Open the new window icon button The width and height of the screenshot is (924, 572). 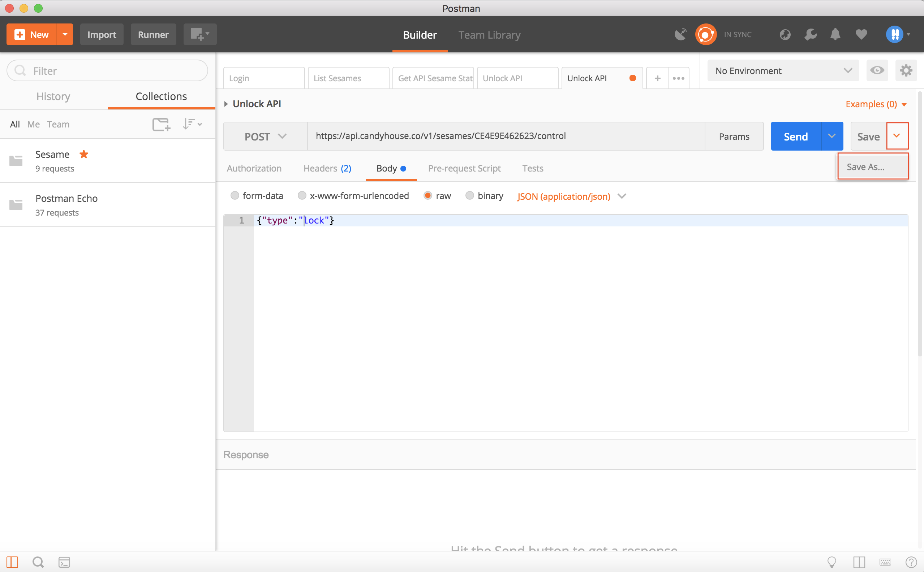click(200, 34)
